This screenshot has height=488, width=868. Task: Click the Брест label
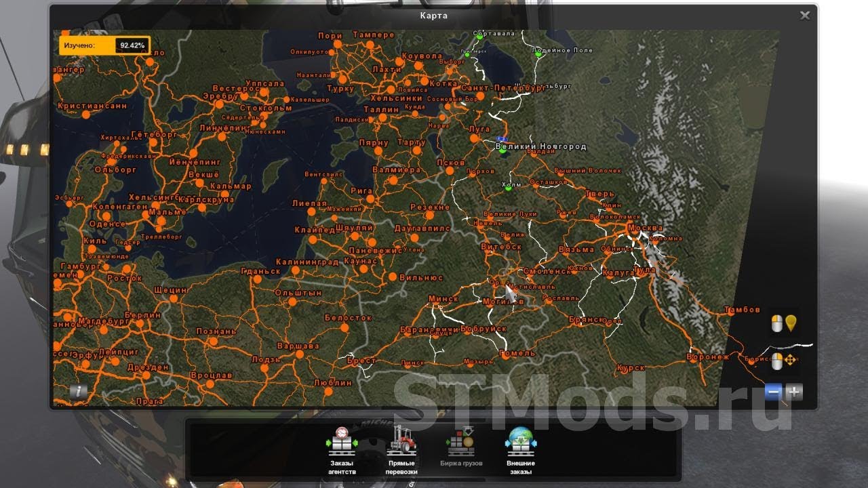(x=361, y=361)
